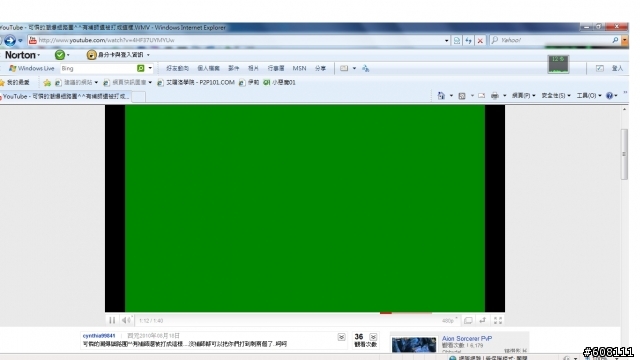Open uploader cynthia99841 channel link
The width and height of the screenshot is (640, 360).
(99, 336)
